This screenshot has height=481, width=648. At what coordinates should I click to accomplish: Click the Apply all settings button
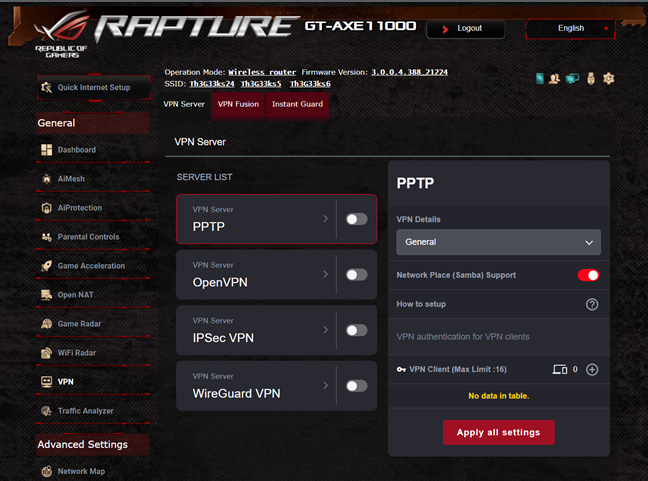tap(498, 433)
